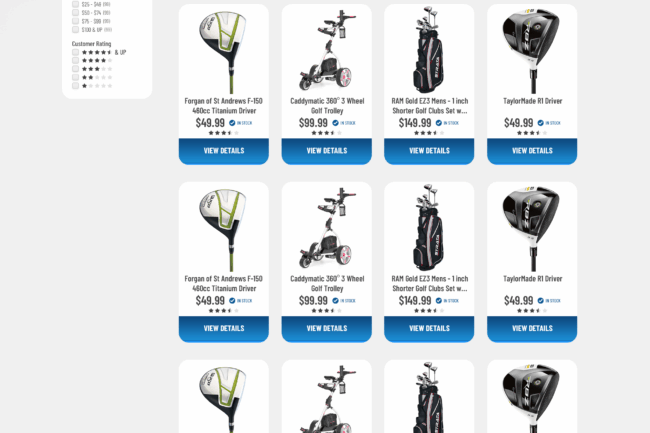The image size is (650, 433).
Task: Click star rating under second-row TaylorMade R1 Driver
Action: click(532, 310)
